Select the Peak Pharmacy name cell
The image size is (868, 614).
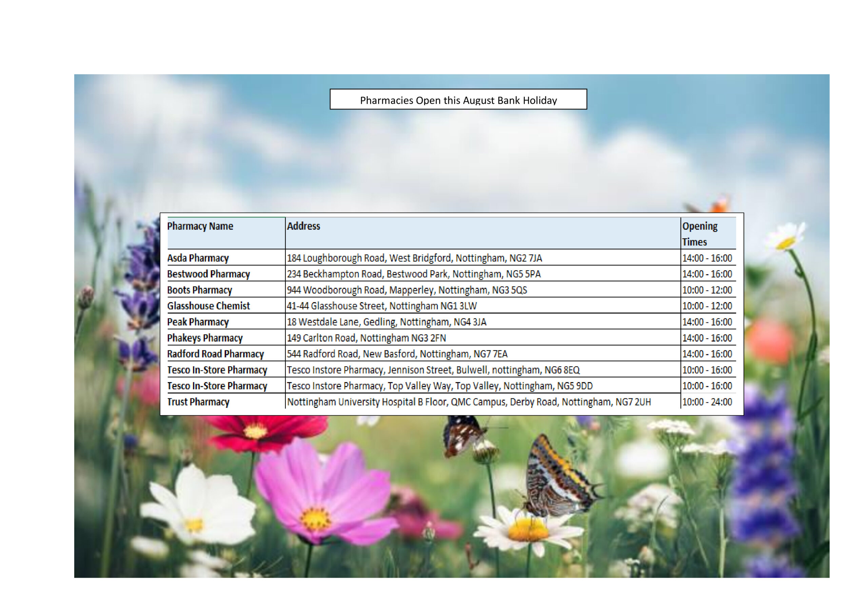(x=198, y=322)
